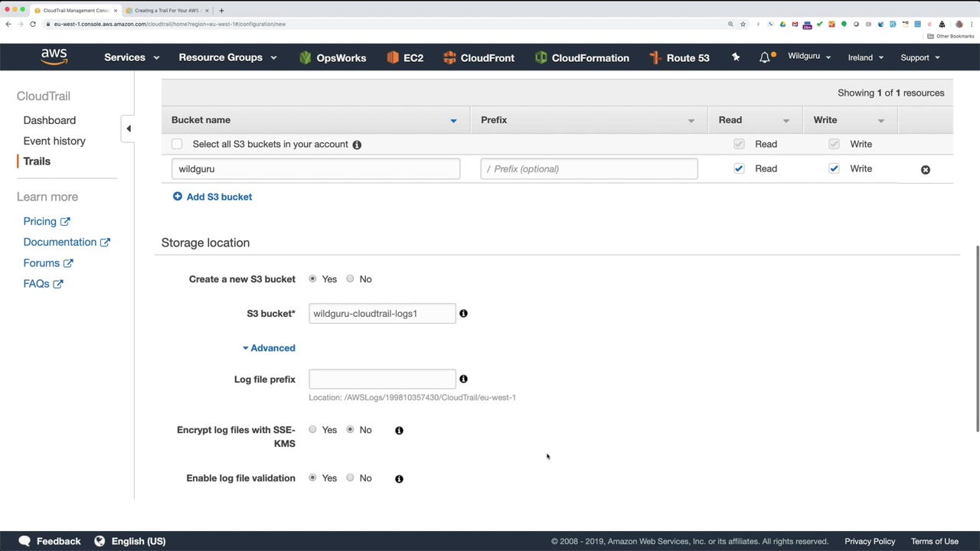Show info icon beside S3 bucket field

click(463, 314)
